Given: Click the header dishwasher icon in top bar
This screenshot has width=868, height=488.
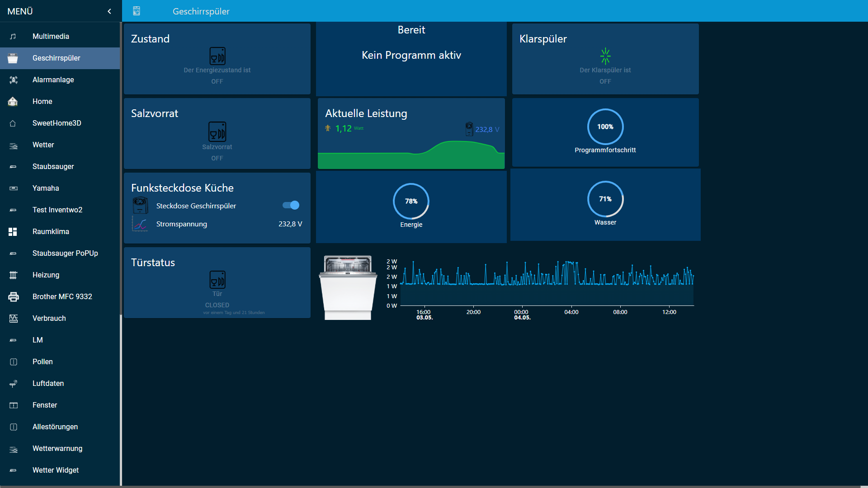Looking at the screenshot, I should click(137, 11).
